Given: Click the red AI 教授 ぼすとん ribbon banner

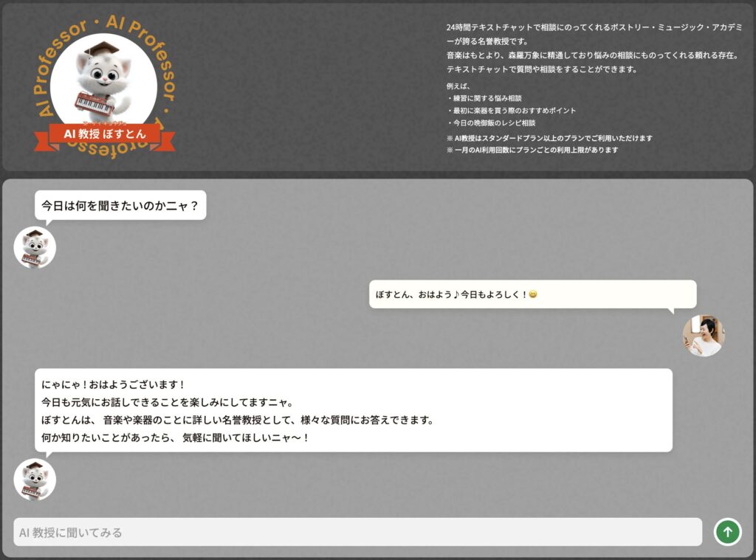Looking at the screenshot, I should 105,134.
